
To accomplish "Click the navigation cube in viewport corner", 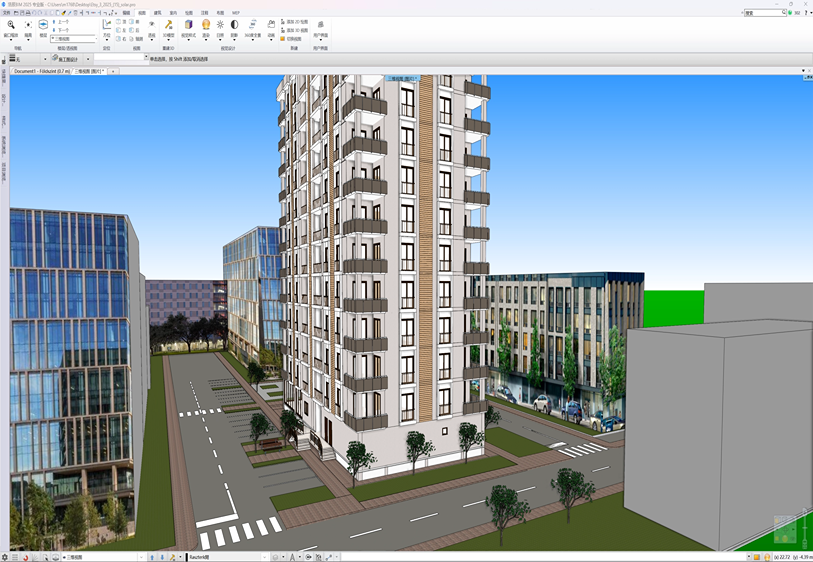I will click(786, 530).
